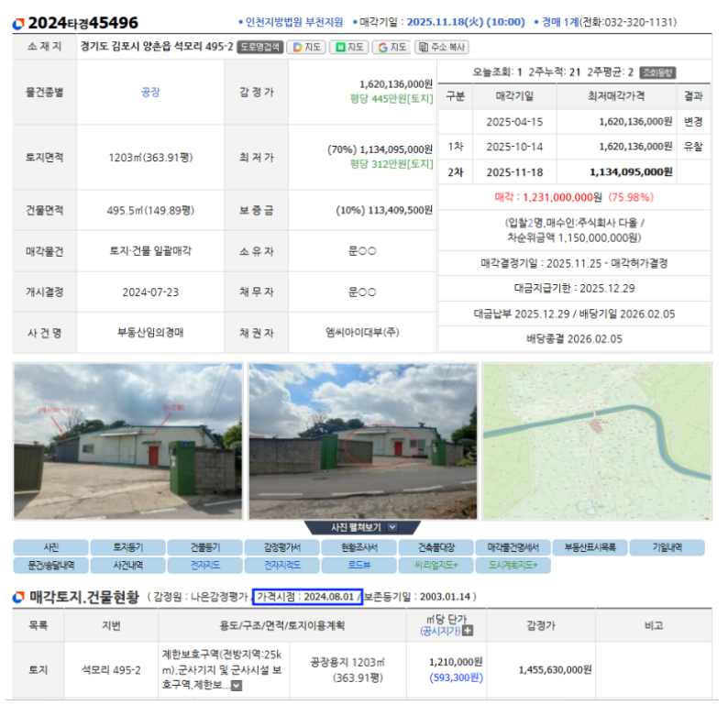This screenshot has height=705, width=728.
Task: Click the 조회동향 view trend badge
Action: (656, 72)
